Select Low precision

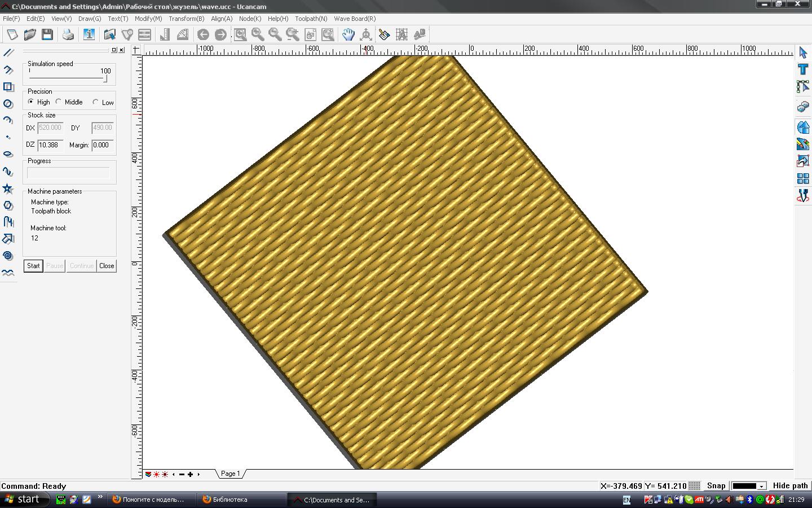103,102
